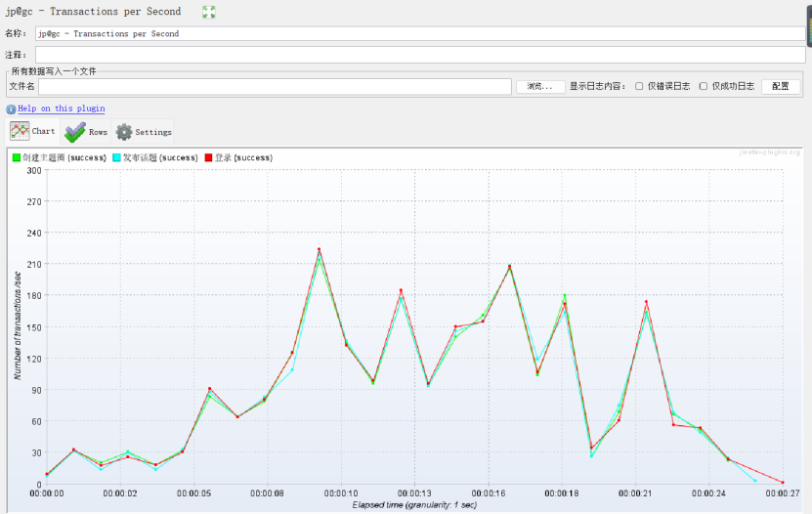Click the green checkmark Rows icon
812x514 pixels.
coord(75,132)
